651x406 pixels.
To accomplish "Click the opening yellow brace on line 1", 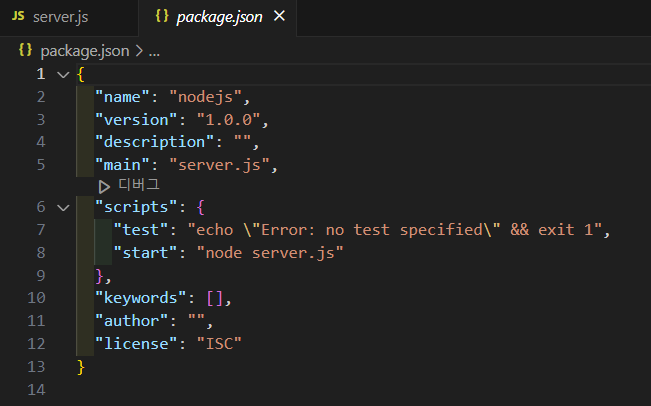I will [x=81, y=75].
